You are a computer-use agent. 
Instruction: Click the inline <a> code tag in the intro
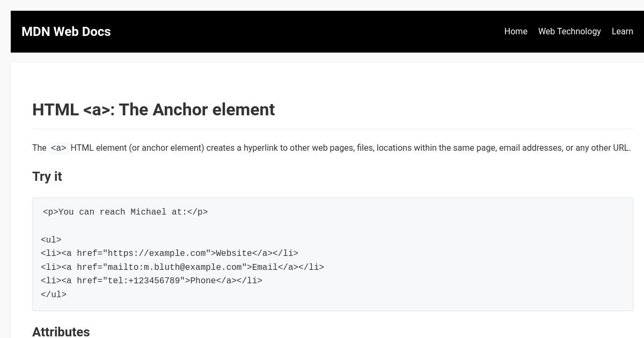tap(58, 148)
